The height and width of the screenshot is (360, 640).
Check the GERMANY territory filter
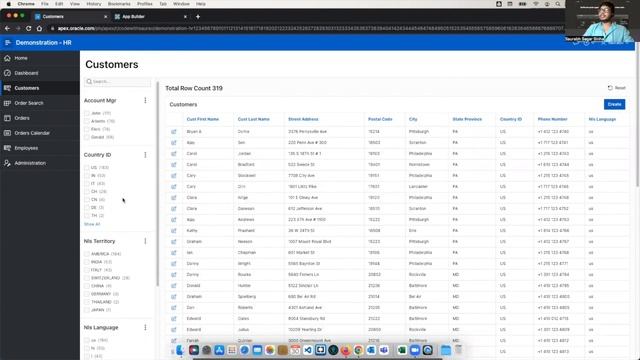click(87, 294)
